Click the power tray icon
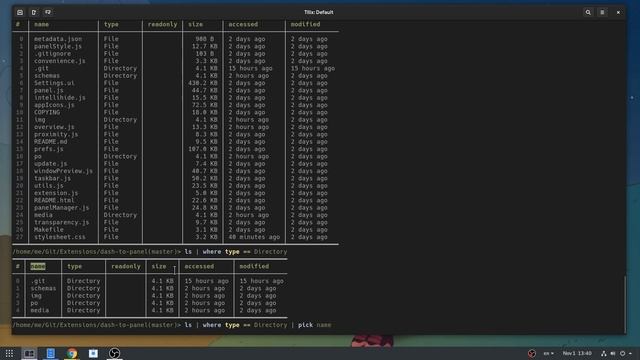This screenshot has height=360, width=640. click(622, 353)
